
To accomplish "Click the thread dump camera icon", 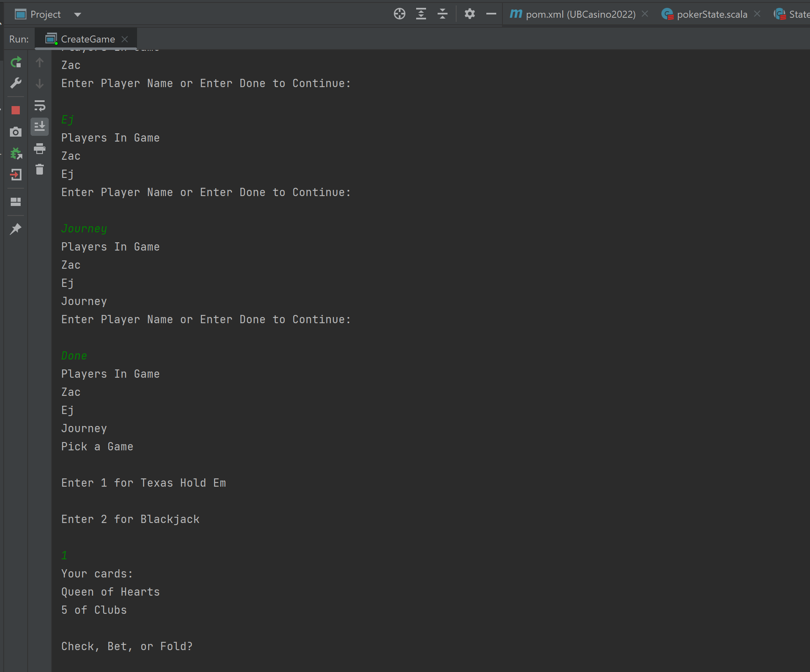I will pos(16,132).
